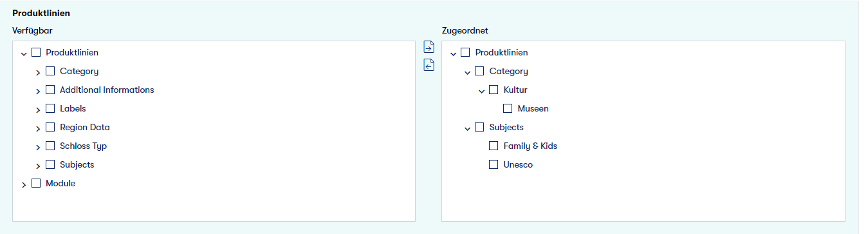Collapse the assigned Subjects node
Screen dimensions: 868x234
(467, 128)
